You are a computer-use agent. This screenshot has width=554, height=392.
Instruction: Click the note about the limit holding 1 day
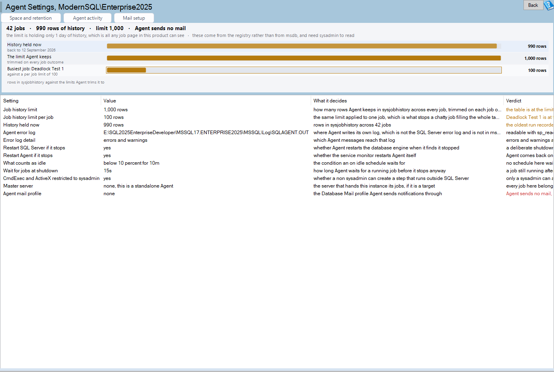point(95,35)
